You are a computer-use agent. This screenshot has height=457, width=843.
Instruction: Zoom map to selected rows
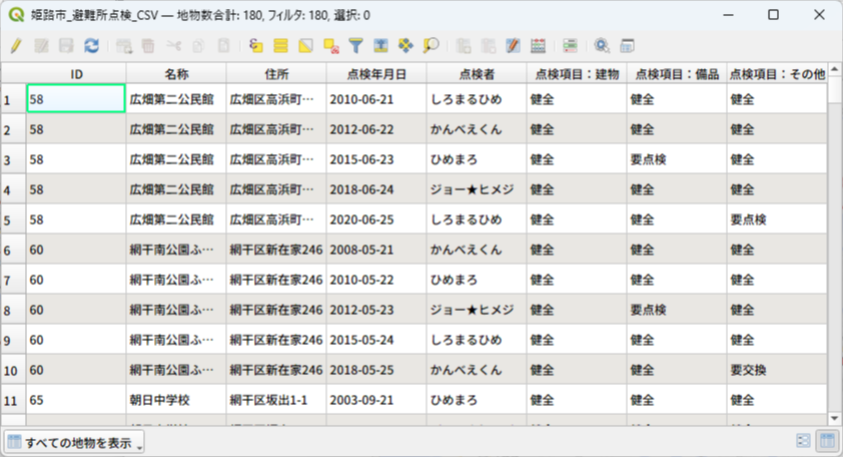[x=431, y=46]
